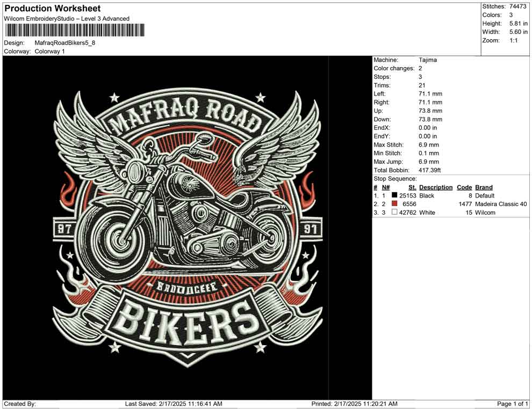Click the Page 1 of 1 label
Image resolution: width=532 pixels, height=409 pixels.
(x=513, y=404)
